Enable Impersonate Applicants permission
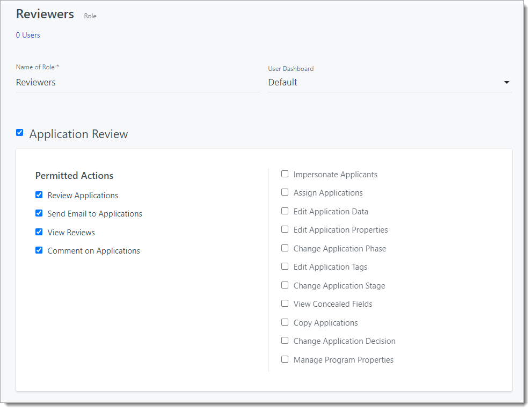 tap(285, 174)
